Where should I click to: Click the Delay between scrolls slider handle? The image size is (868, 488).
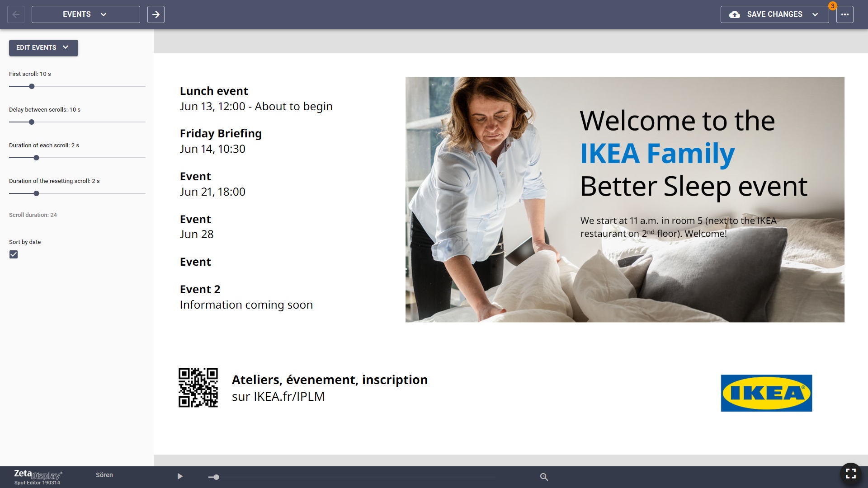tap(32, 122)
